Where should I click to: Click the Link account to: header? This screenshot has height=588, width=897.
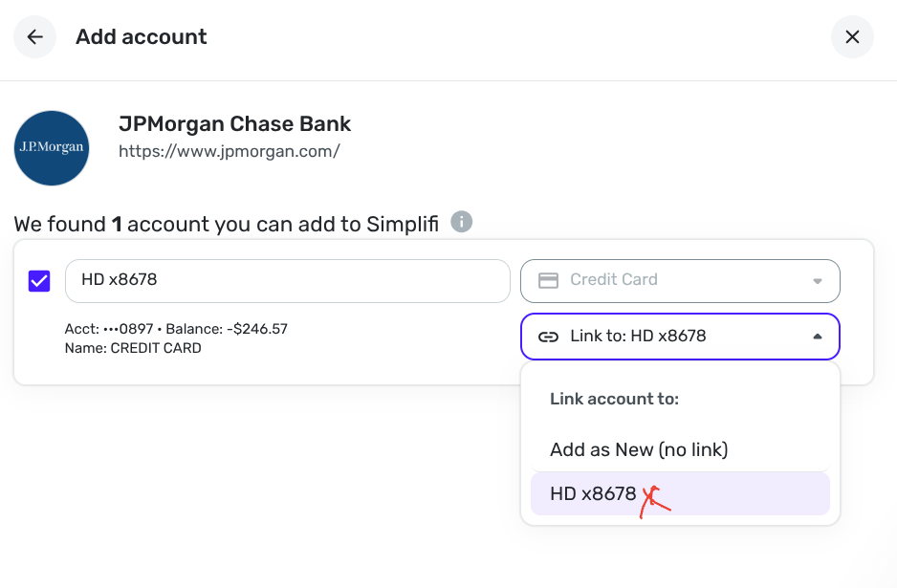pyautogui.click(x=614, y=400)
